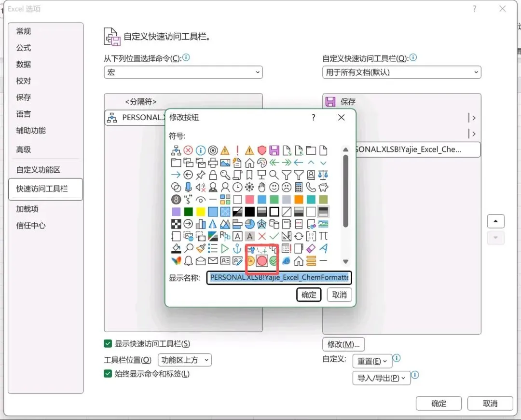Click symbol list scroll-up arrow
Viewport: 521px width, 420px height.
click(x=345, y=149)
